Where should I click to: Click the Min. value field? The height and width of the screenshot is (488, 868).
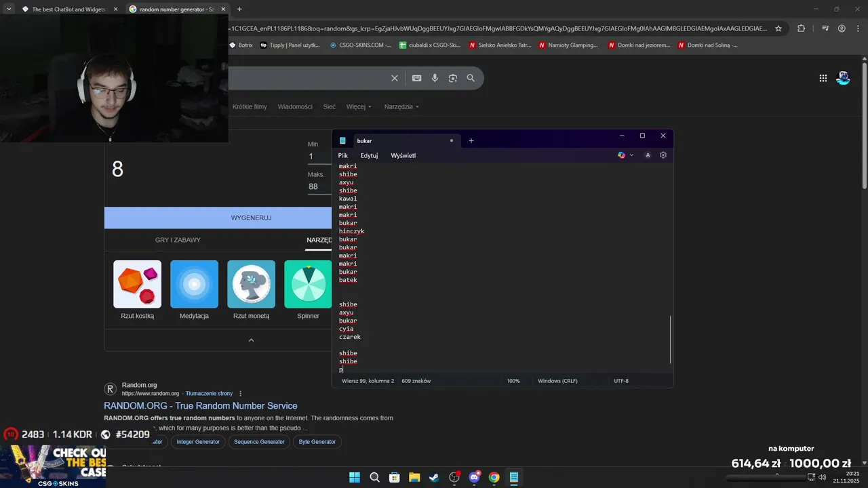point(319,157)
